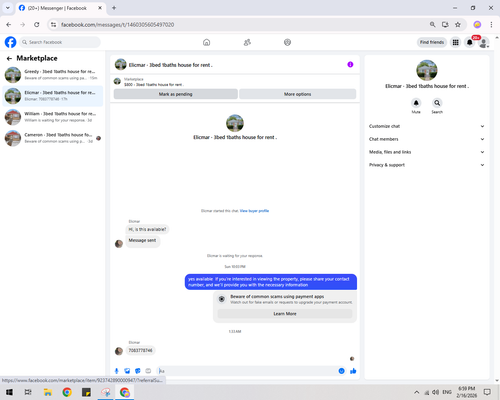Mute this conversation with bell icon
Screen dimensions: 500x400
(x=416, y=103)
